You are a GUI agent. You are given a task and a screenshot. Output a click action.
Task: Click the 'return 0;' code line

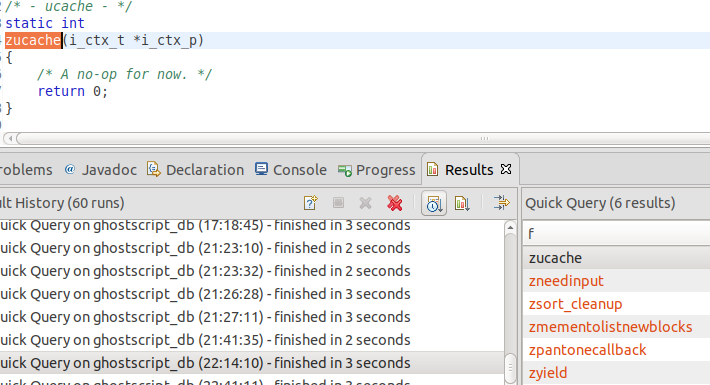pos(72,91)
